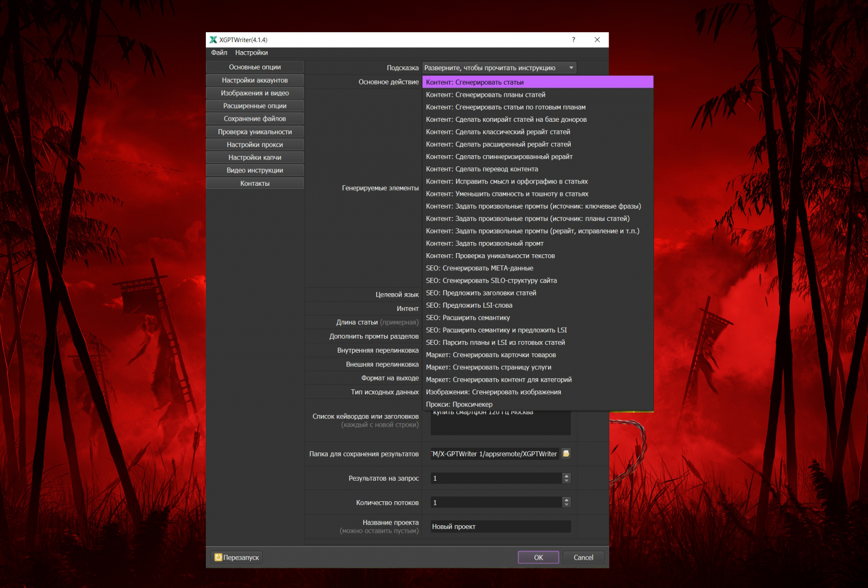Decrease Результатов на запрос with down arrow
The image size is (868, 588).
point(566,481)
